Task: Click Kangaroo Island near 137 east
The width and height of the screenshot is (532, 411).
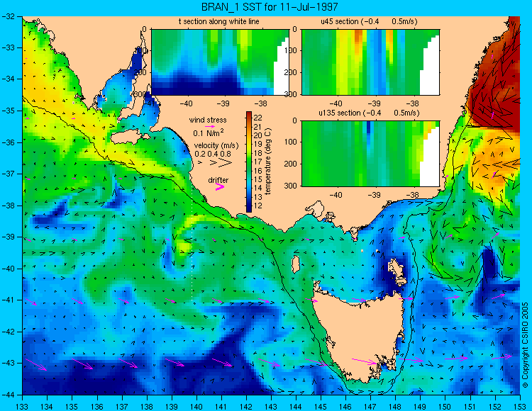Action: (x=128, y=137)
